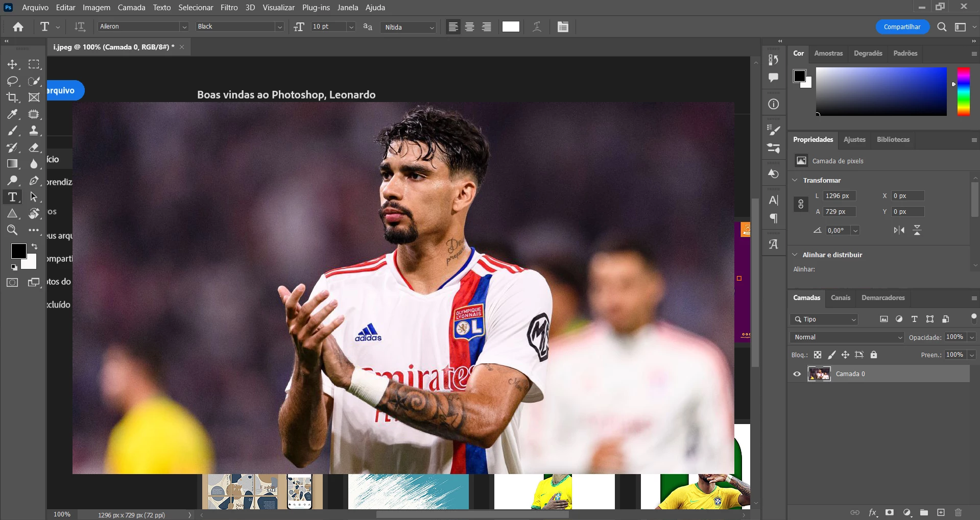Image resolution: width=980 pixels, height=520 pixels.
Task: Select the Move tool
Action: tap(12, 64)
